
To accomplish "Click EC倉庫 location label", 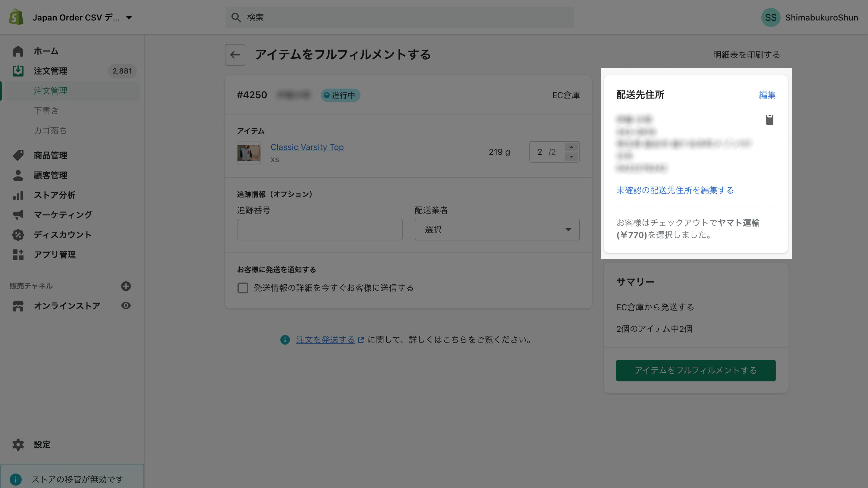I will point(566,95).
